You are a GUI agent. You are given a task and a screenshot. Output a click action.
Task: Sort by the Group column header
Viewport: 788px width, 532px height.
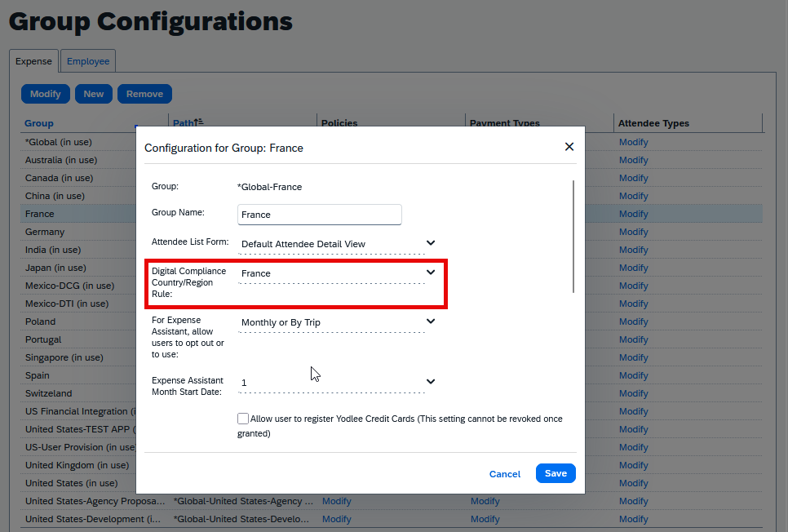click(x=38, y=123)
